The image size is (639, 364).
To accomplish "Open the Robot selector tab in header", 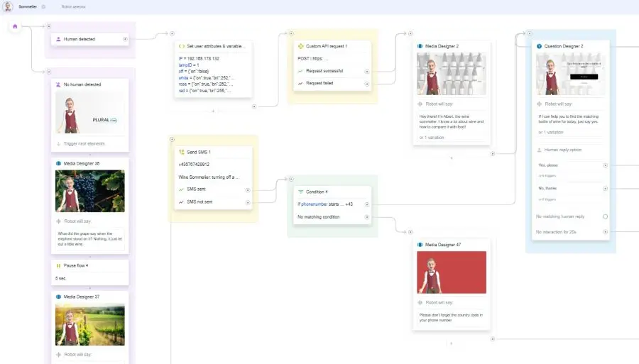I will pos(73,6).
